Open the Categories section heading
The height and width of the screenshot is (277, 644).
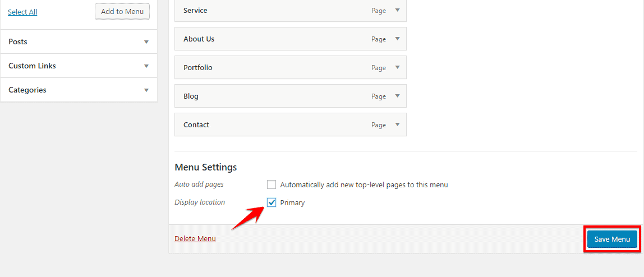[27, 90]
